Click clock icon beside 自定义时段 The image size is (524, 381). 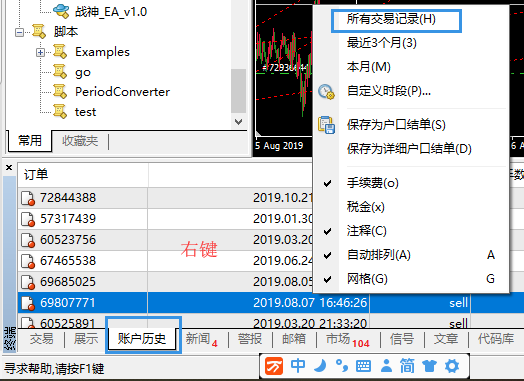326,91
